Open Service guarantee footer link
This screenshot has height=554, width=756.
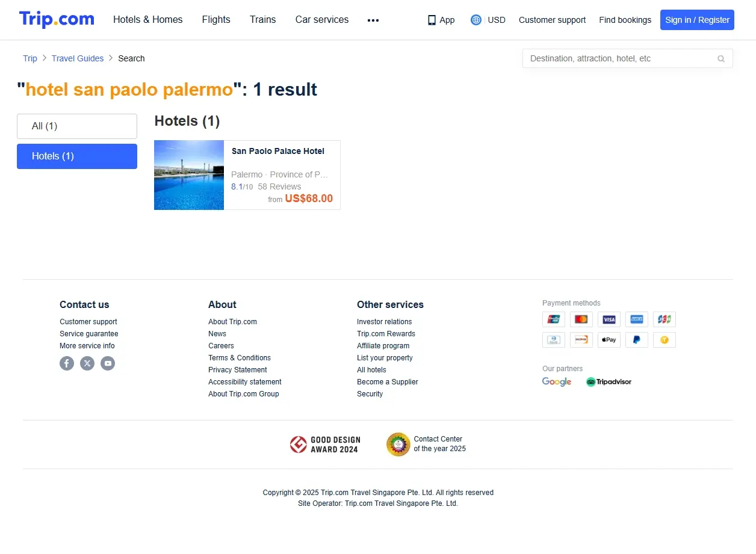pos(89,334)
